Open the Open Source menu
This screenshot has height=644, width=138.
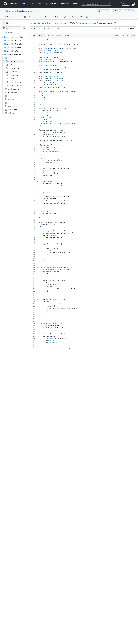51,4
